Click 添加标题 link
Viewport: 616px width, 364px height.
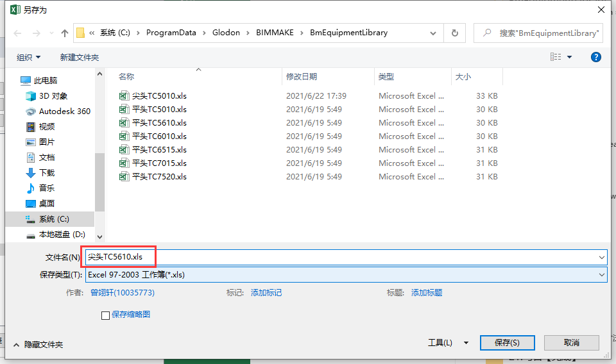(x=427, y=293)
